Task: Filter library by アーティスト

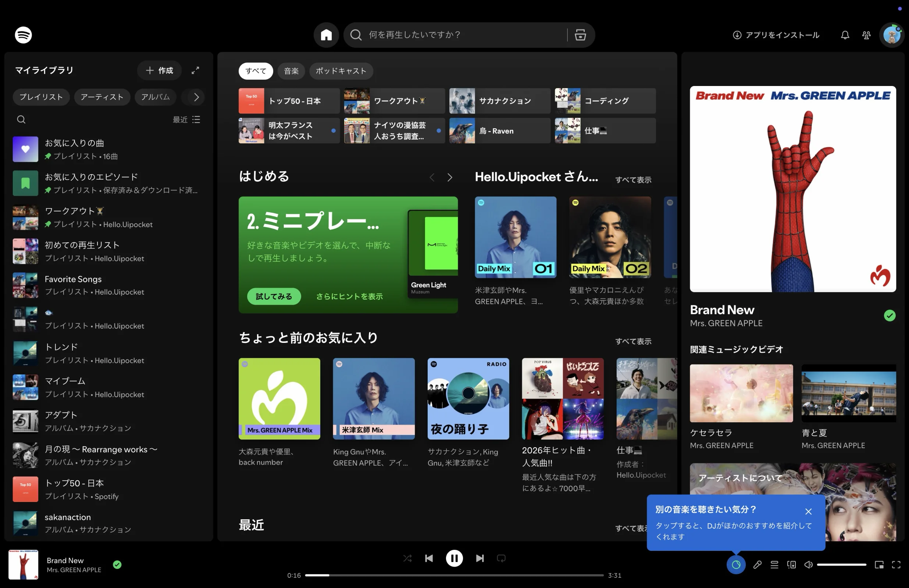Action: (x=102, y=97)
